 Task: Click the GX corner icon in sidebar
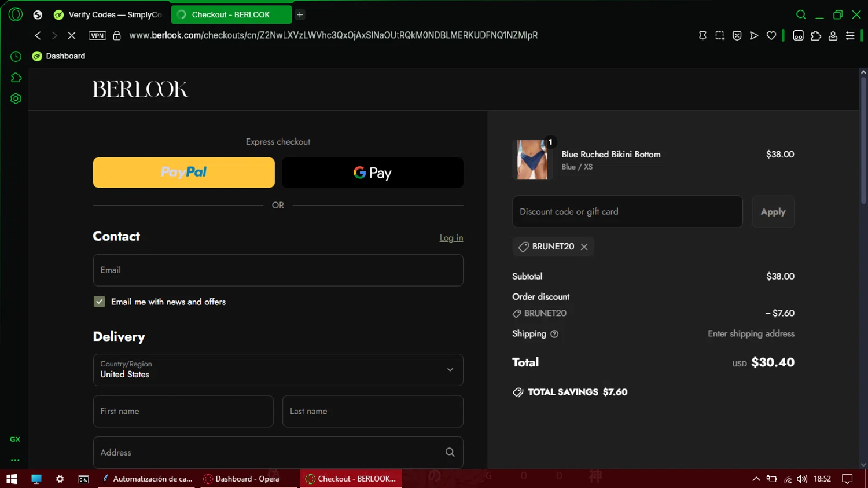click(x=15, y=439)
